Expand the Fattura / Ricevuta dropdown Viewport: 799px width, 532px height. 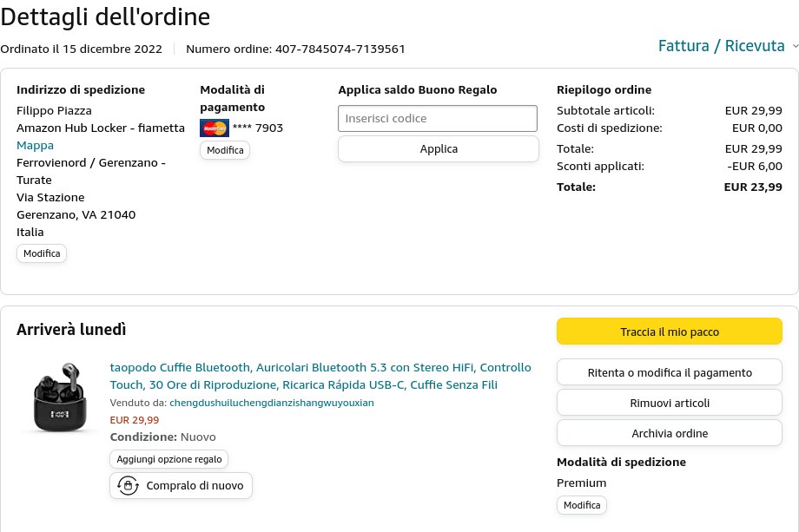pyautogui.click(x=728, y=46)
